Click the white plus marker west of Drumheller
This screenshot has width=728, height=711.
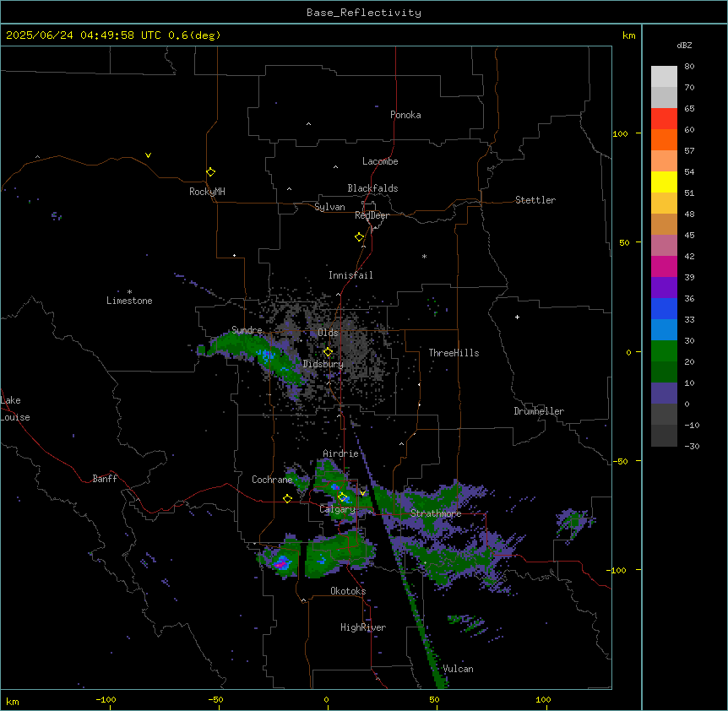pos(517,317)
